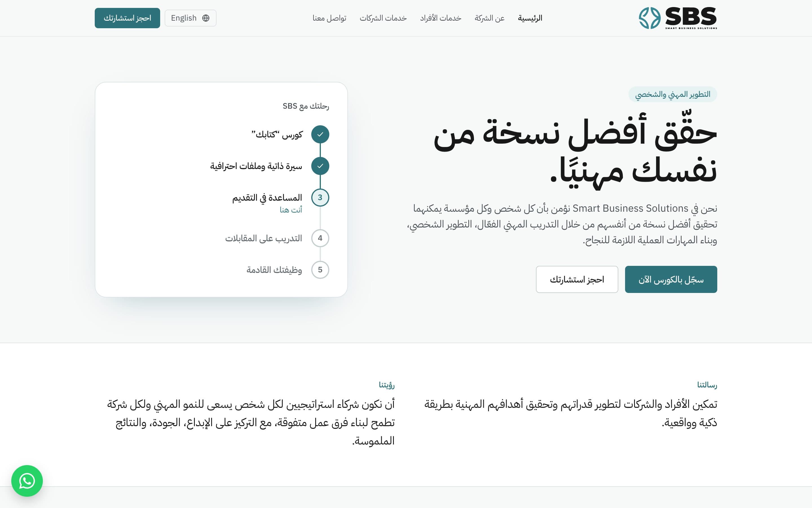Select step 4 circle in the journey
Image resolution: width=812 pixels, height=508 pixels.
[320, 238]
